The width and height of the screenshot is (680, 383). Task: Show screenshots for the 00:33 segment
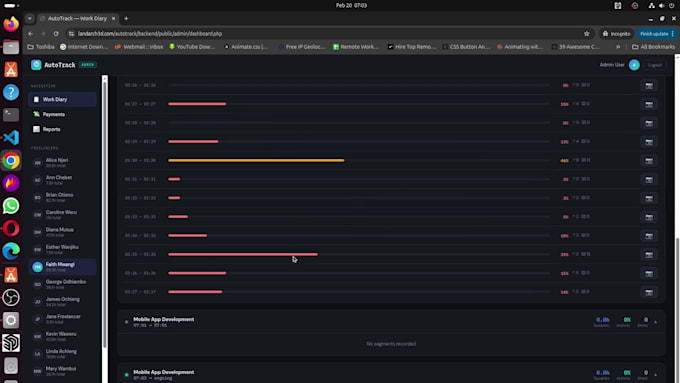pos(649,217)
